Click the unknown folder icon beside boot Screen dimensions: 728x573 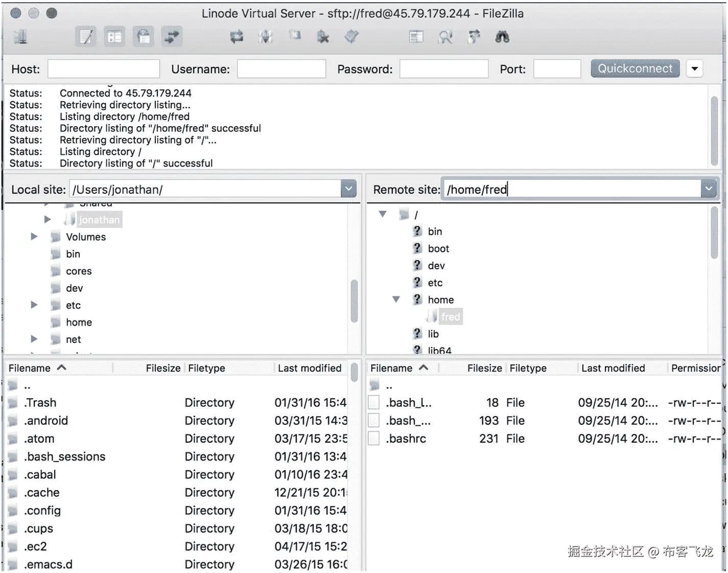tap(417, 248)
